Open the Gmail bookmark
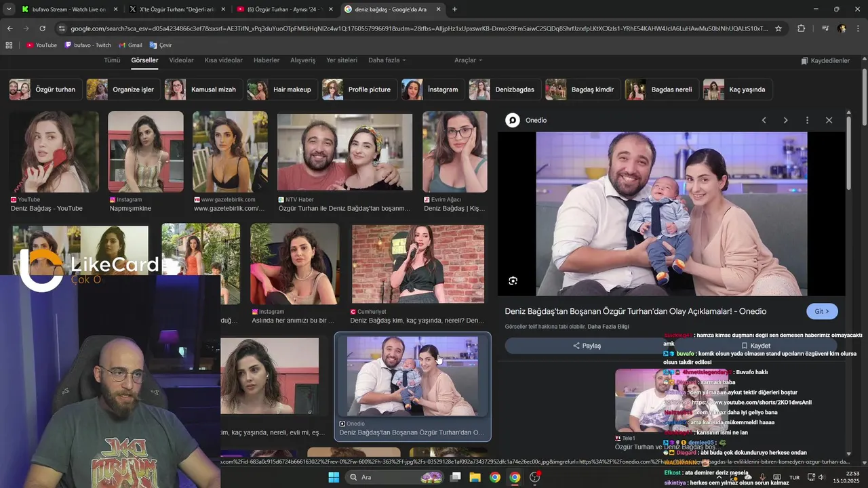The height and width of the screenshot is (488, 868). point(130,45)
